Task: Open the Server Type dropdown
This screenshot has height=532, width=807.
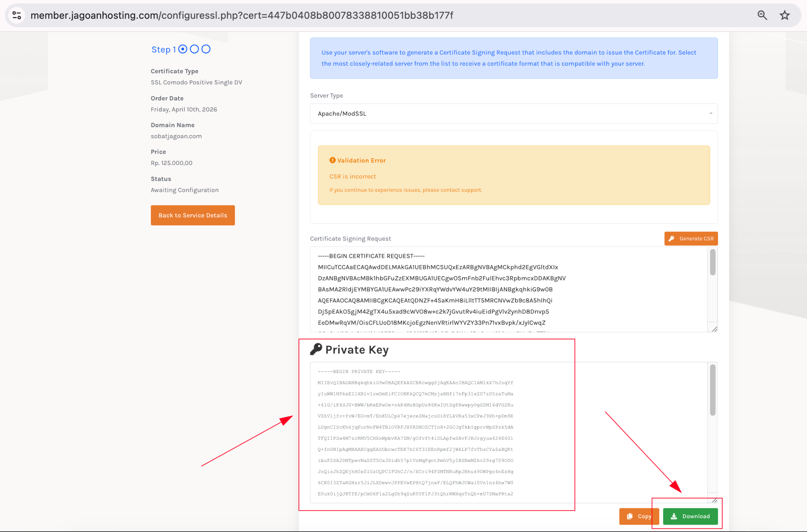Action: tap(513, 113)
